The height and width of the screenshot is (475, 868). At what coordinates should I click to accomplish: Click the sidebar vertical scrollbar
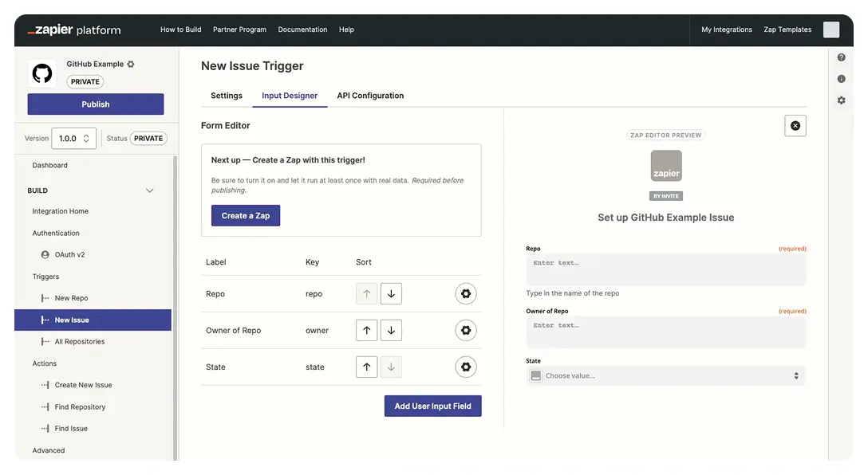176,308
